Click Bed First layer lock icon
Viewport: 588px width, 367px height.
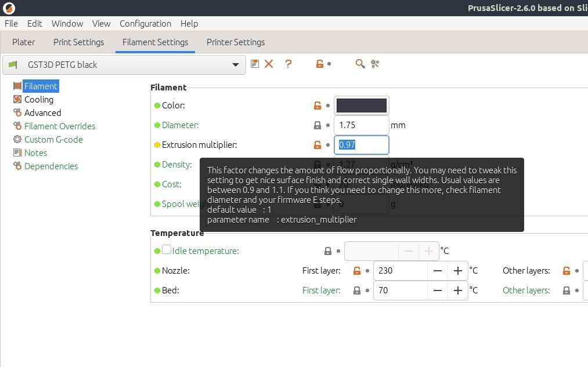coord(357,290)
